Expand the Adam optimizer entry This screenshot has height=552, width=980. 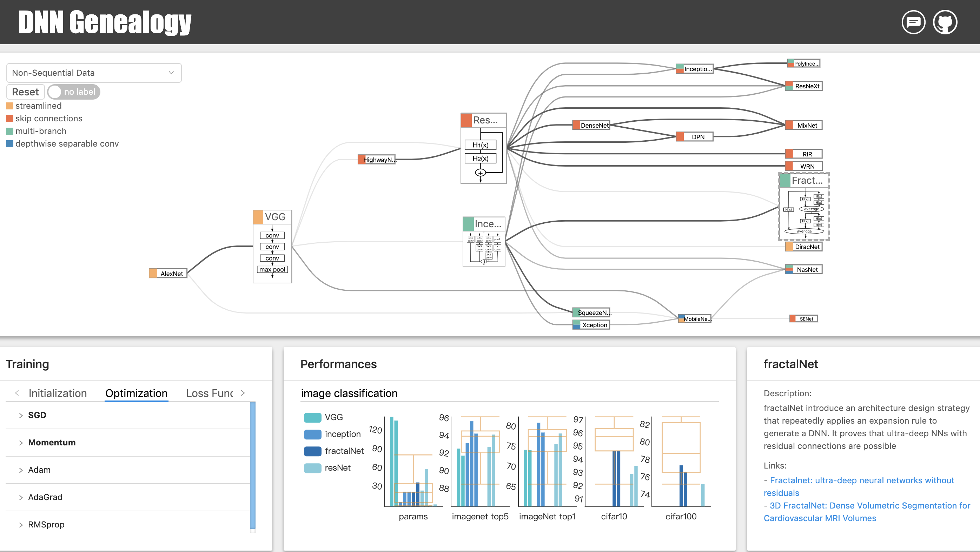click(39, 470)
